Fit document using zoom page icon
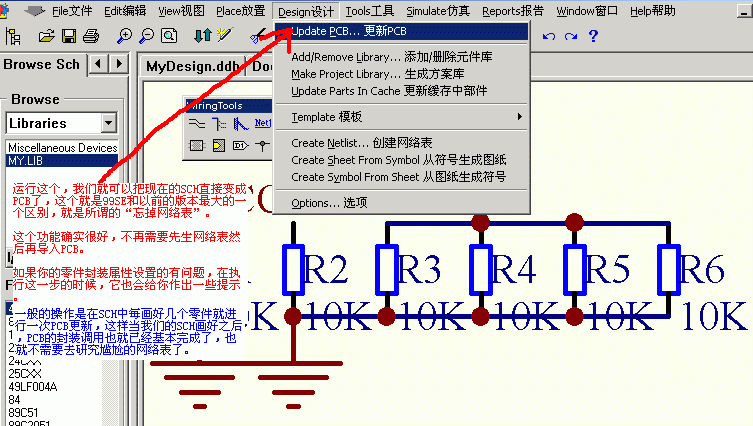Viewport: 753px width, 426px height. [x=169, y=36]
